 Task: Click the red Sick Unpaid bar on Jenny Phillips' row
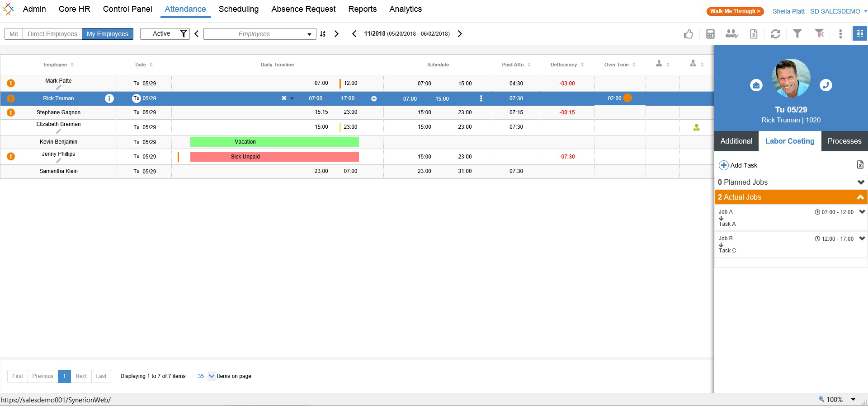274,157
